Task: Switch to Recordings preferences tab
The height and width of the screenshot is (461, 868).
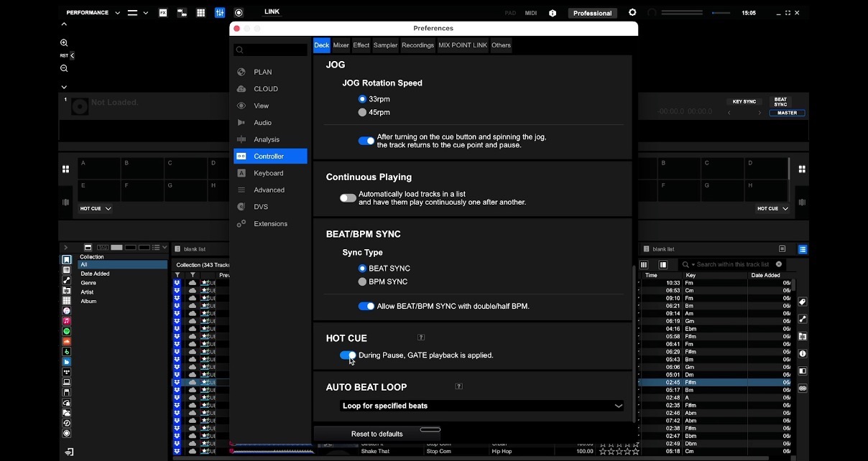Action: pos(417,45)
